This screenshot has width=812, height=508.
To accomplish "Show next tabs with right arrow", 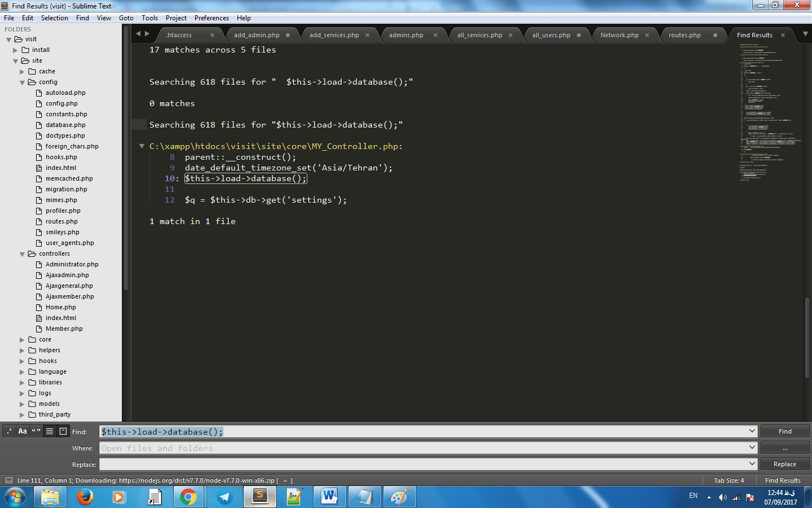I will pos(147,34).
